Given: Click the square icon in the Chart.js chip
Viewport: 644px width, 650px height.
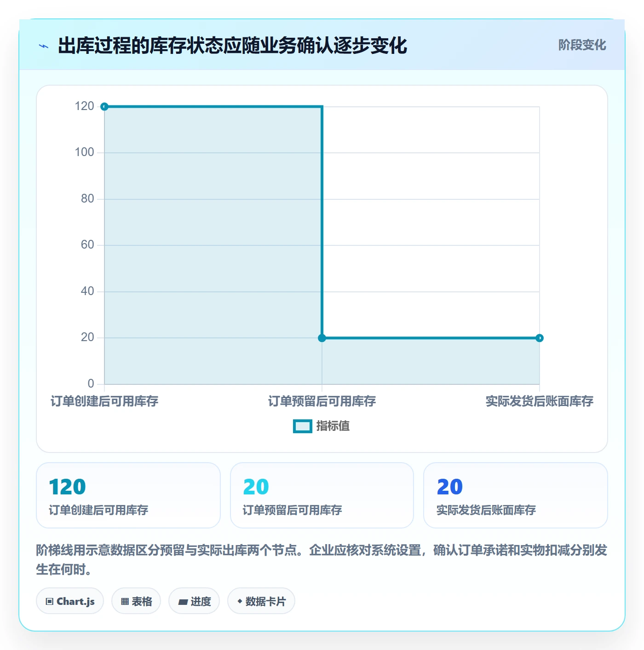Looking at the screenshot, I should click(50, 601).
